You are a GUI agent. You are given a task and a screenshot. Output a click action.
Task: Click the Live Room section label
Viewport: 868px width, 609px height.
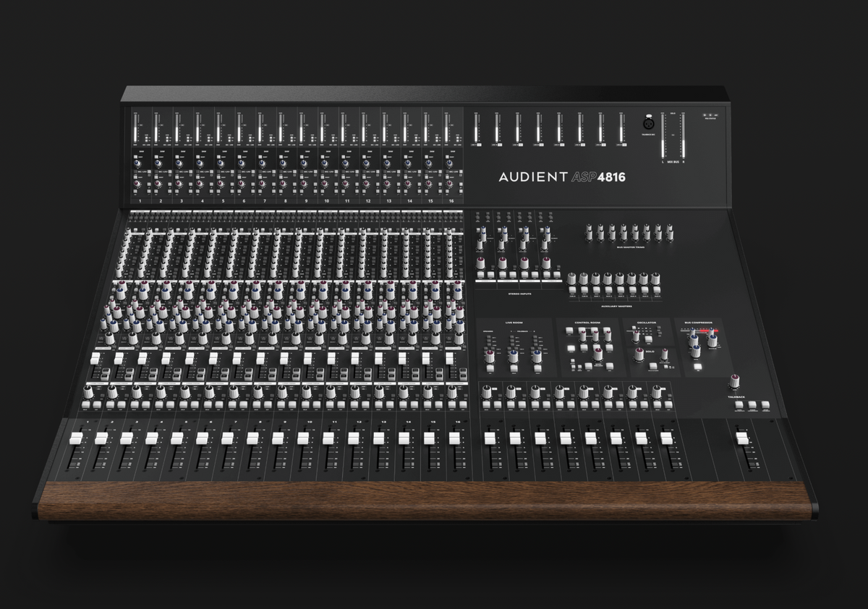pyautogui.click(x=514, y=323)
